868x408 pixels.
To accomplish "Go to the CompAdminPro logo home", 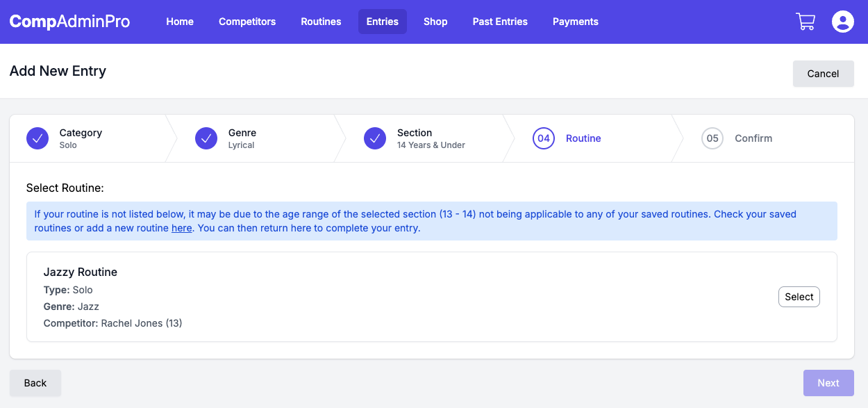I will pos(69,22).
